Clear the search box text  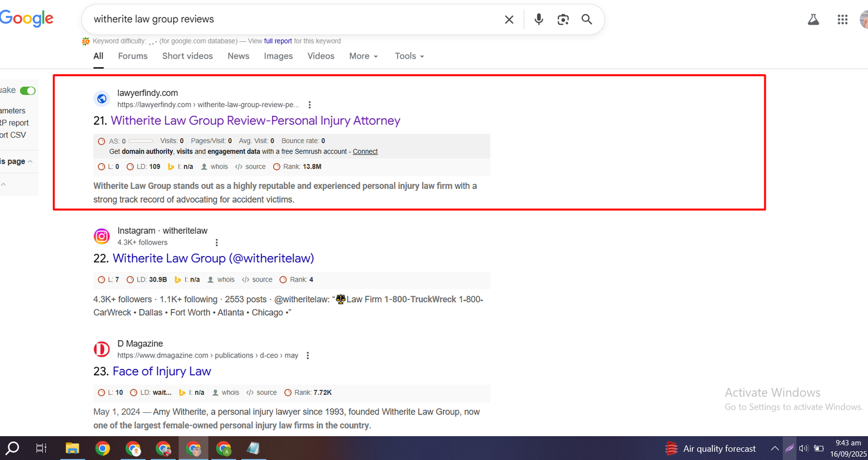pos(509,20)
